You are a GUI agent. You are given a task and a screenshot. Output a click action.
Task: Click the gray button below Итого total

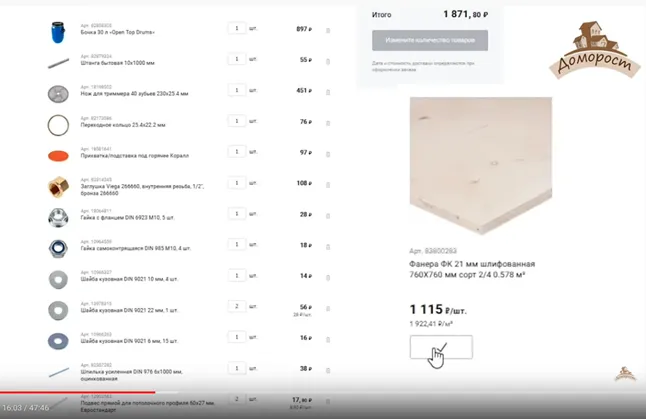(430, 40)
